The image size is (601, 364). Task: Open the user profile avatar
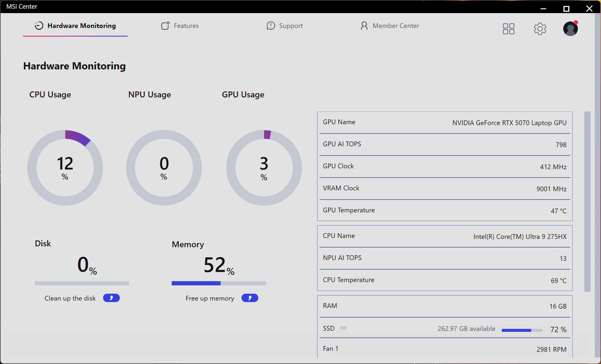click(570, 29)
